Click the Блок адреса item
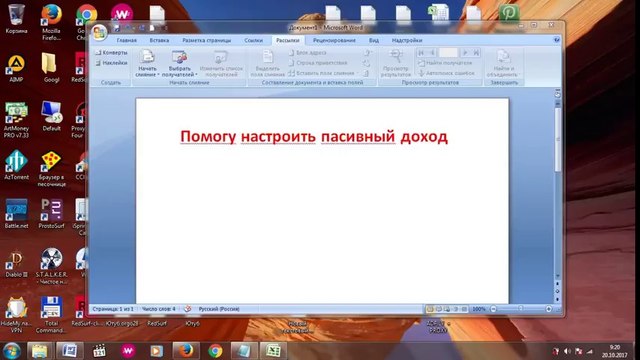The image size is (640, 360). click(307, 53)
